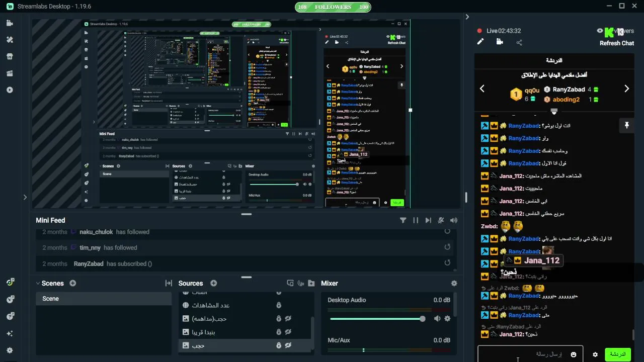
Task: Click the Mini Feed volume speaker icon
Action: tap(454, 220)
